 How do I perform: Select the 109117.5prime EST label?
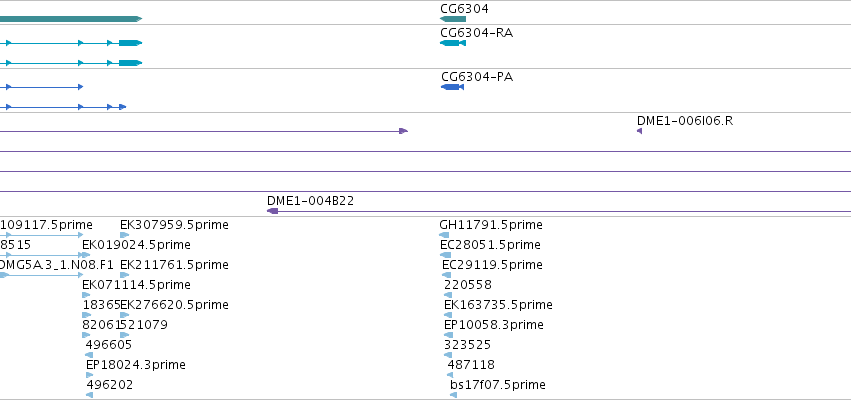46,225
